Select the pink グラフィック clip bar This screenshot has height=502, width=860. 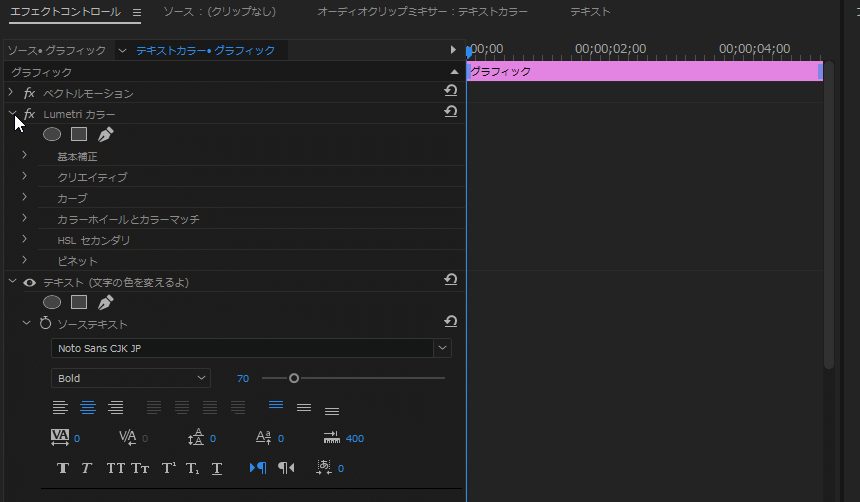[x=644, y=71]
